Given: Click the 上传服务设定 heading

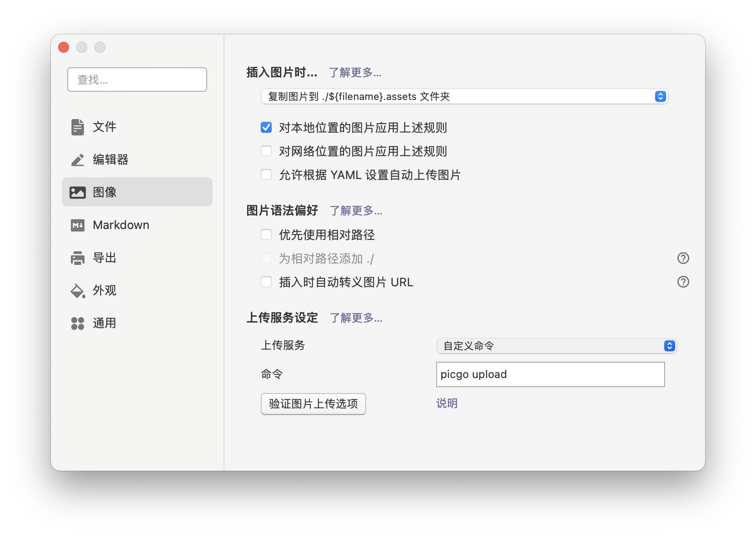Looking at the screenshot, I should point(282,318).
